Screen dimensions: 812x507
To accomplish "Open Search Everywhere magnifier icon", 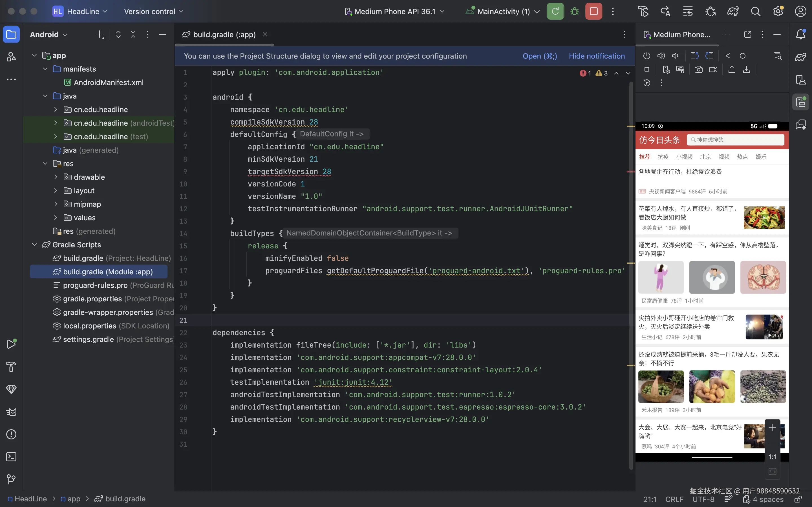I will click(755, 11).
